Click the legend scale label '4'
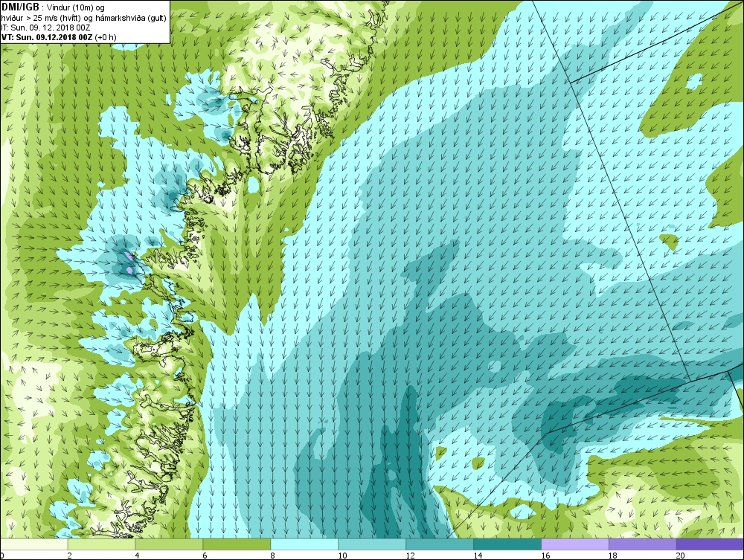This screenshot has height=560, width=744. point(137,556)
